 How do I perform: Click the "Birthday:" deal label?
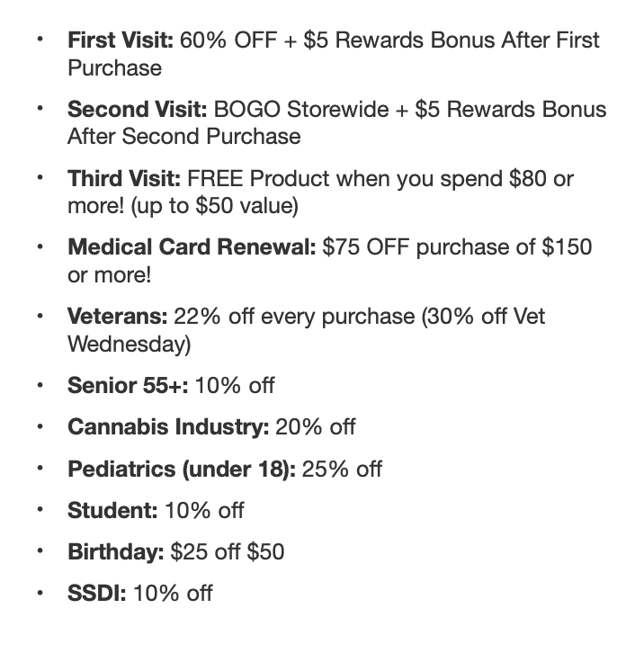(x=116, y=551)
